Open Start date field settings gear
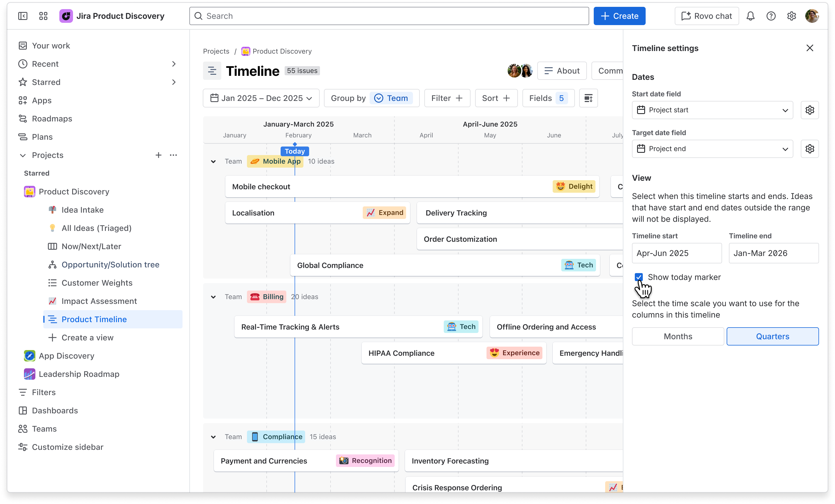Image resolution: width=835 pixels, height=504 pixels. 810,110
